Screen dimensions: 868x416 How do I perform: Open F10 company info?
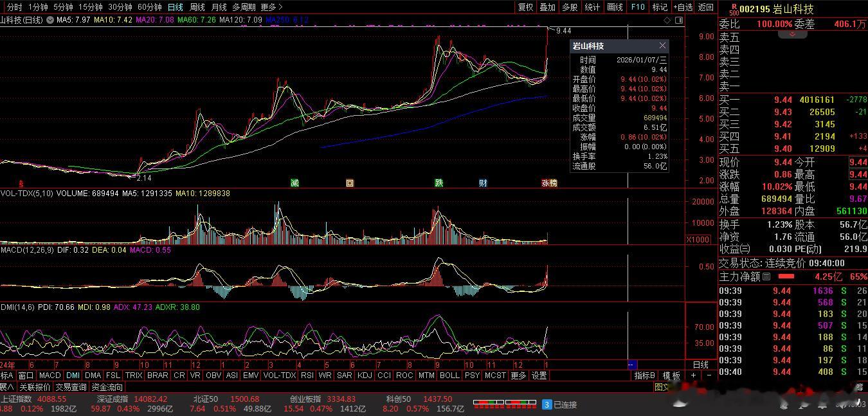638,7
